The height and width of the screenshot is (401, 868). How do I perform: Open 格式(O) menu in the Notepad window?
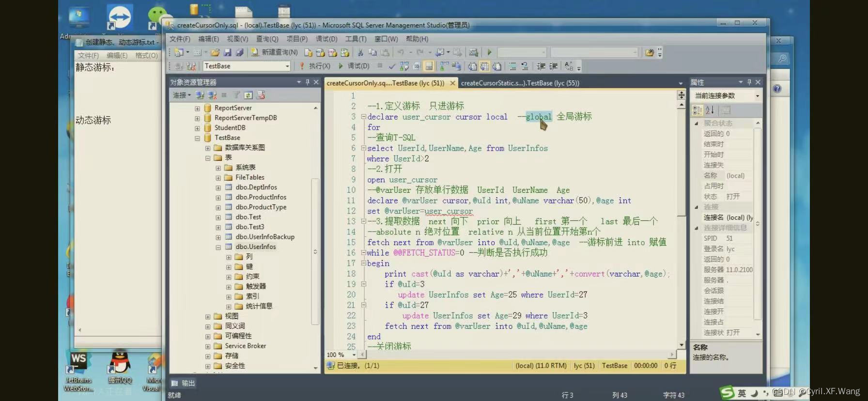[x=146, y=56]
